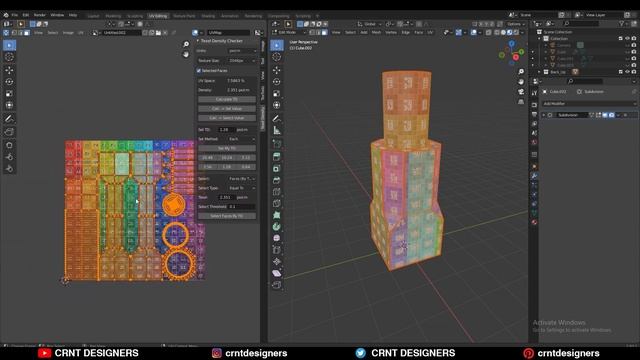Image resolution: width=640 pixels, height=360 pixels.
Task: Open the Set Method dropdown
Action: point(242,139)
